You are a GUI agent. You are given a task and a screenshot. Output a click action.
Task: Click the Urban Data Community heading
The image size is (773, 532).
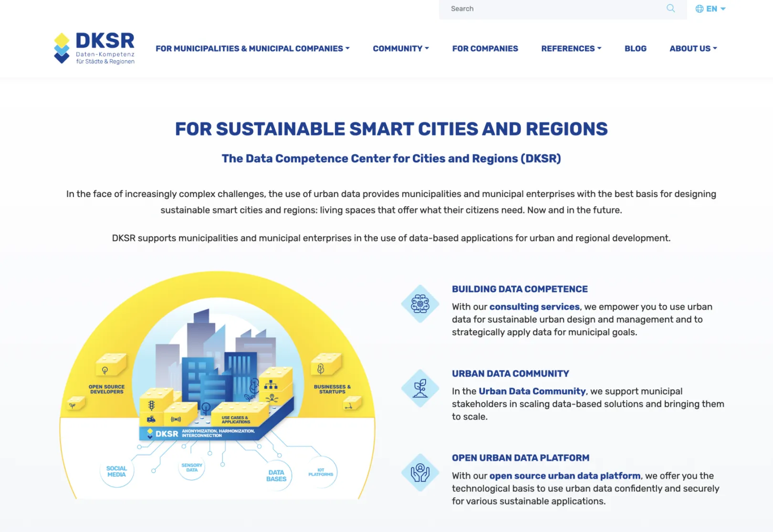click(x=511, y=374)
